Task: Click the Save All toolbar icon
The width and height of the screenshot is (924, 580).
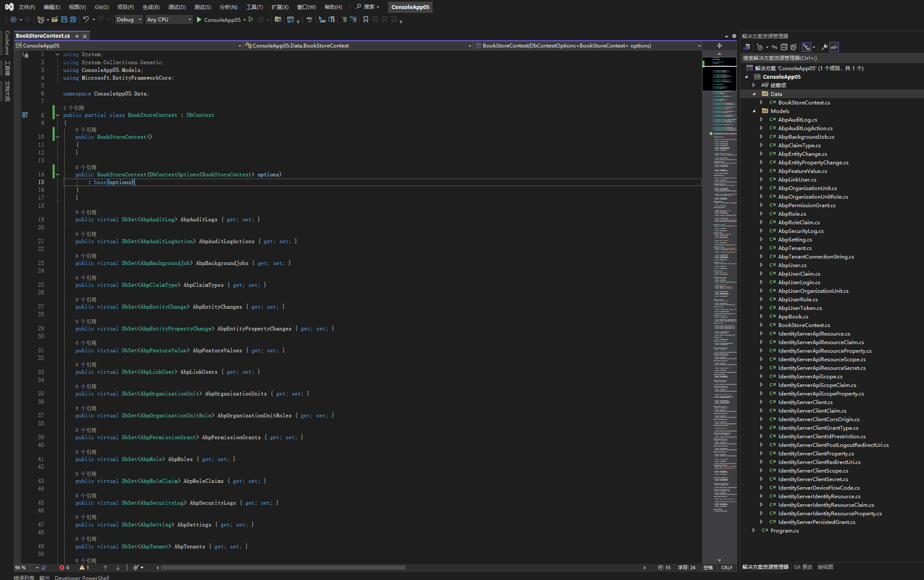Action: point(73,19)
